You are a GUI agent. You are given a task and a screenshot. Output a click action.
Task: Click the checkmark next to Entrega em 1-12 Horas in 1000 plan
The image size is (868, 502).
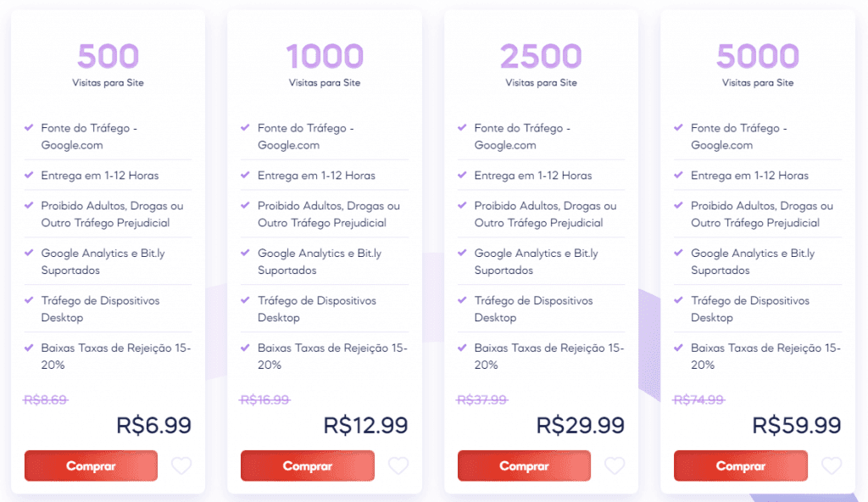[247, 175]
